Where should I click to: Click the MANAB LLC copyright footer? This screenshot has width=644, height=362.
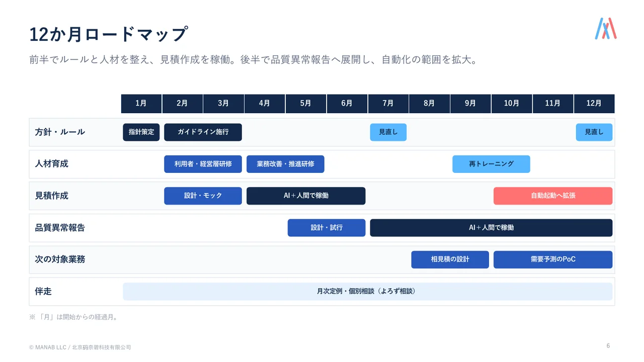(80, 347)
